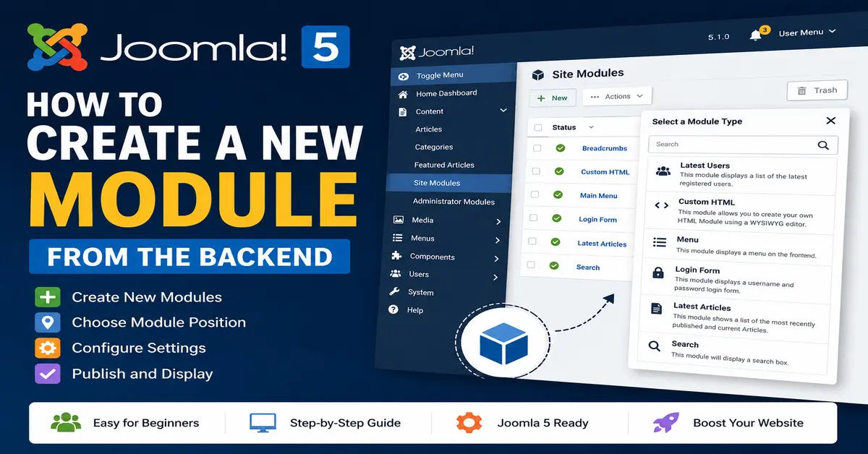Click the New button

pos(552,98)
